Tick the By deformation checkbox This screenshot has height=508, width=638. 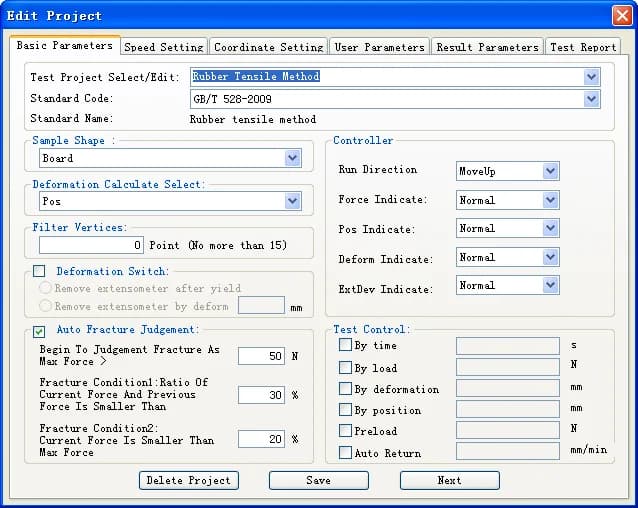pos(345,389)
